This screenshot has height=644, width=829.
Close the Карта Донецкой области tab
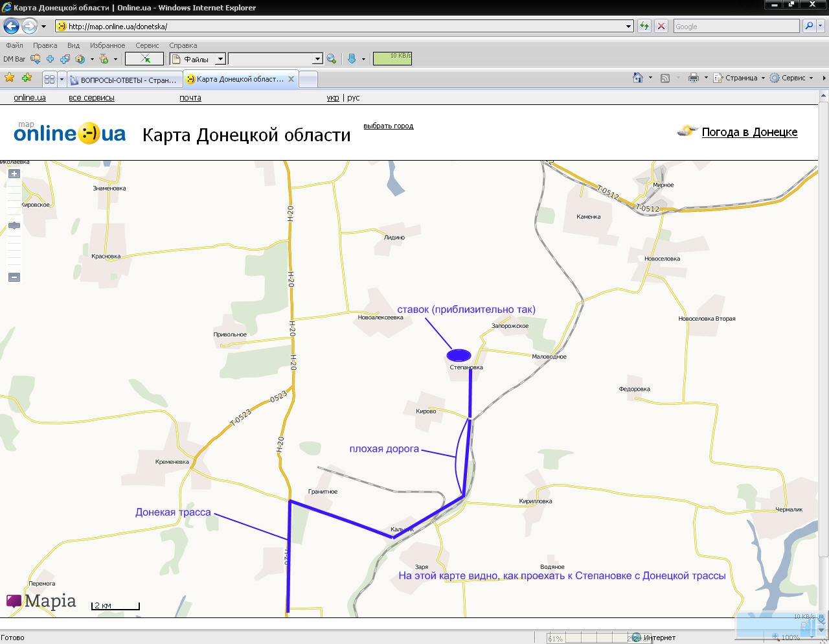(291, 79)
